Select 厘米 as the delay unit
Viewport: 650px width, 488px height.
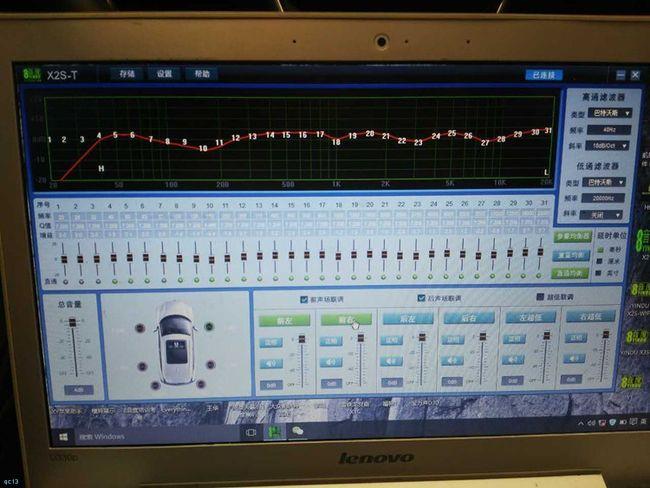pos(599,262)
